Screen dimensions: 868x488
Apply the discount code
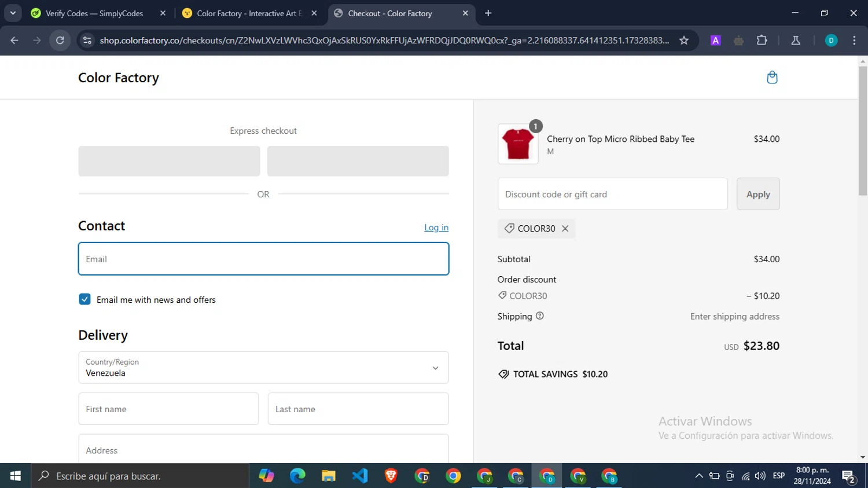click(758, 194)
